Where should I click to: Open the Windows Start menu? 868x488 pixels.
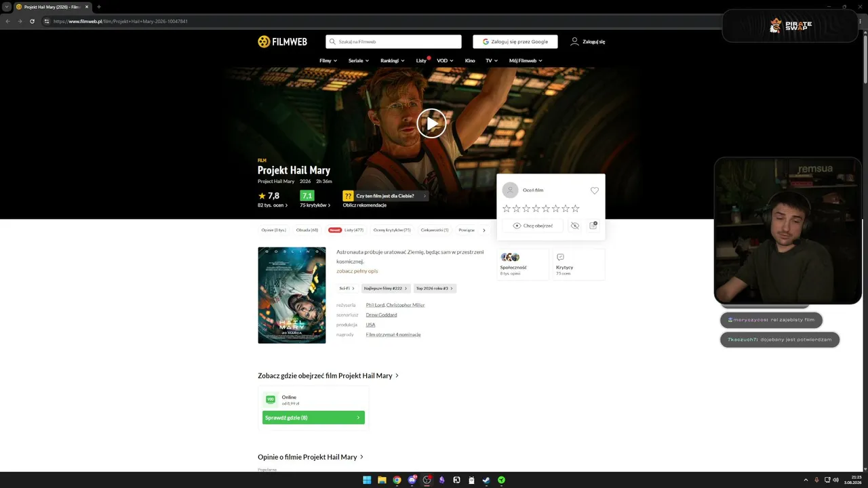click(367, 481)
